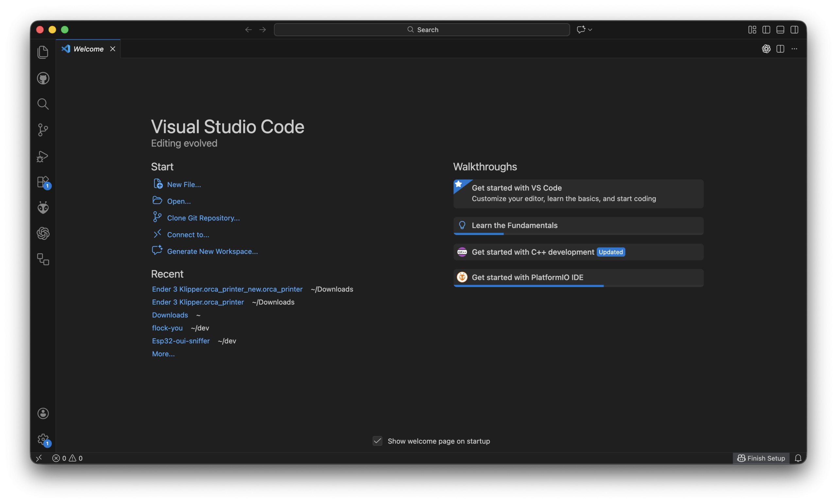This screenshot has width=837, height=504.
Task: Start Clone Git Repository
Action: 203,218
